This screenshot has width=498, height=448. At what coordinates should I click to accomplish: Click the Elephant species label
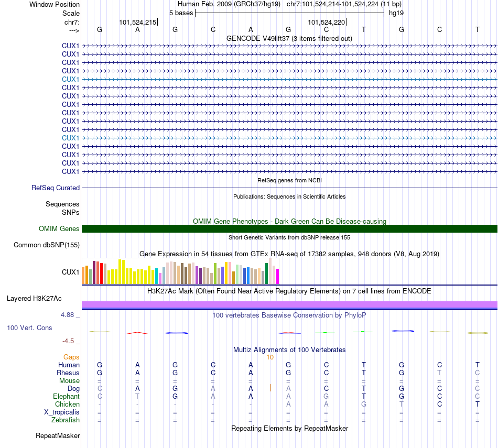coord(66,396)
